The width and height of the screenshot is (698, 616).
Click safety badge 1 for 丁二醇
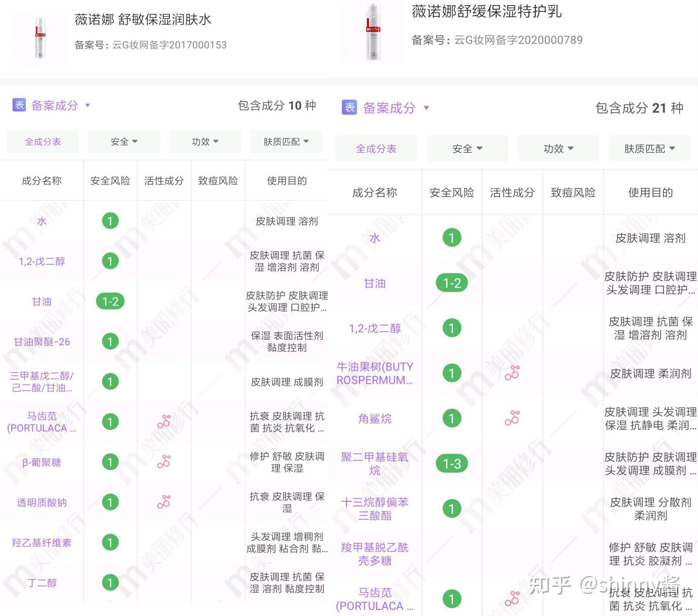coord(110,583)
